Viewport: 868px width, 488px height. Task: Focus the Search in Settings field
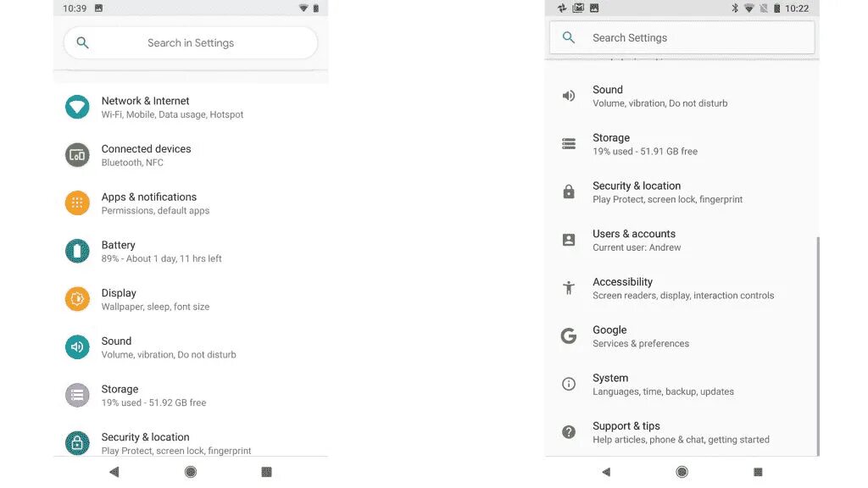(191, 42)
